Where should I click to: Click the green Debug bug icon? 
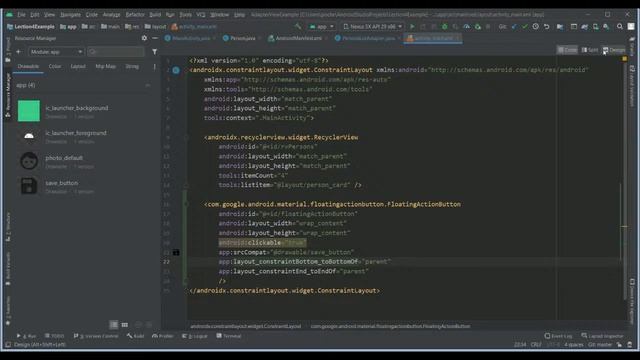[x=444, y=27]
